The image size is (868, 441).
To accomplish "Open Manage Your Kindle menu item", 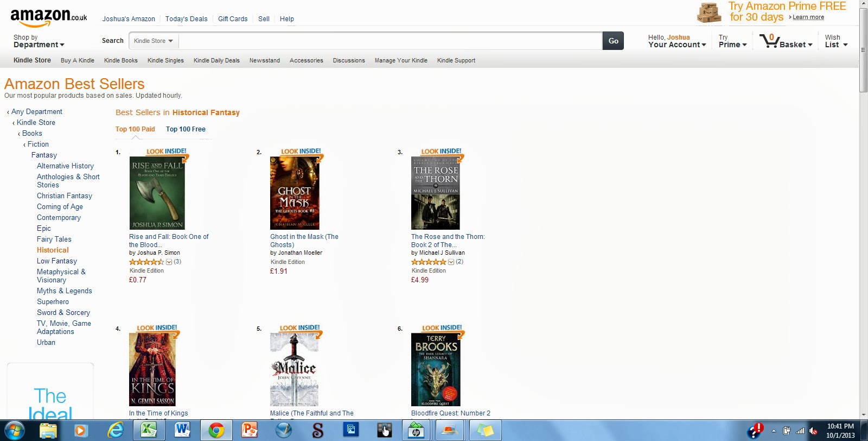I will coord(401,60).
